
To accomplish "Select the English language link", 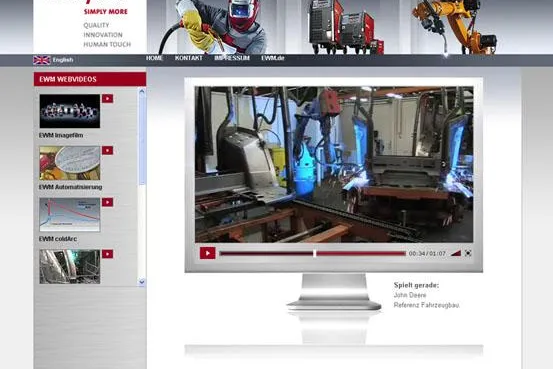I will coord(63,60).
